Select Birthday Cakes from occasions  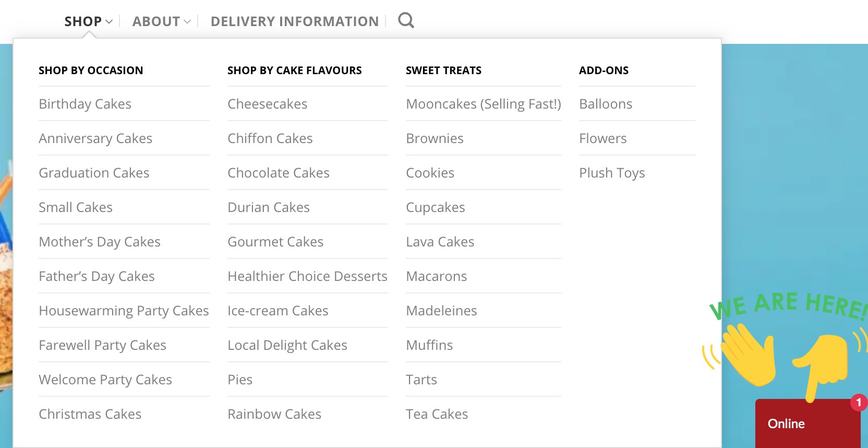click(85, 104)
